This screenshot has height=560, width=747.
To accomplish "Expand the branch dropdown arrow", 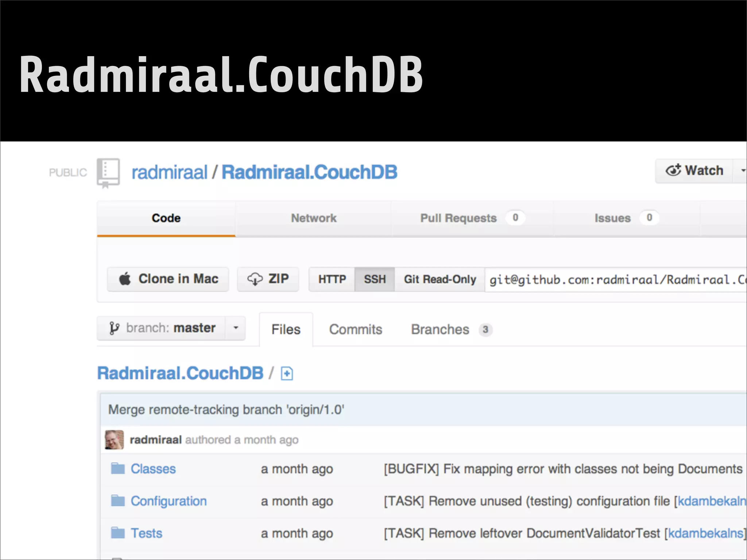I will [x=236, y=328].
